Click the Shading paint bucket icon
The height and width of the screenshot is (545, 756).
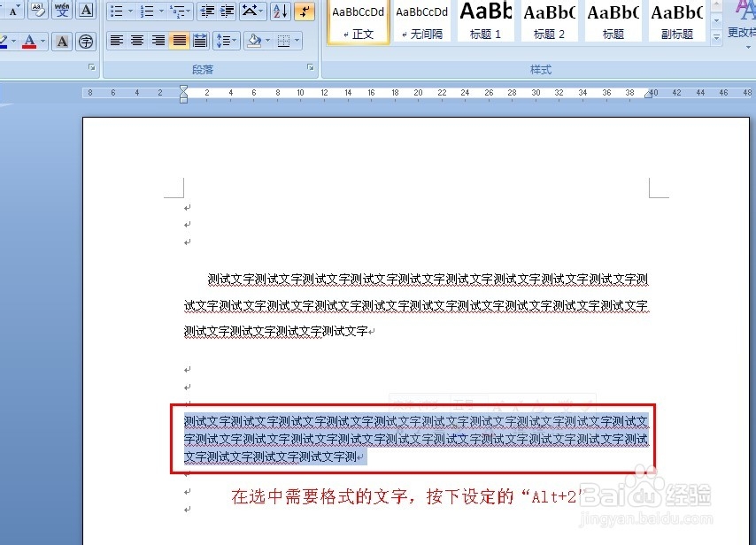(x=254, y=40)
